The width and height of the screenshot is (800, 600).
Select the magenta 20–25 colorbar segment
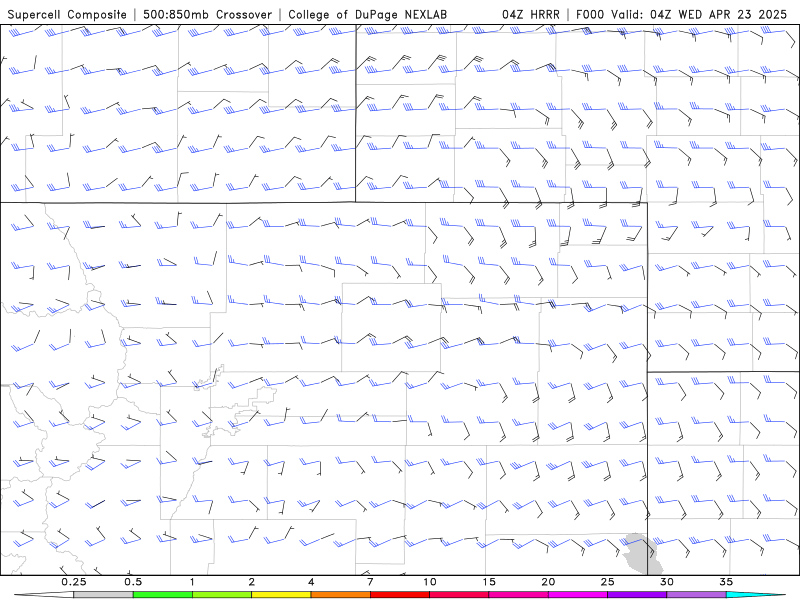click(x=578, y=595)
